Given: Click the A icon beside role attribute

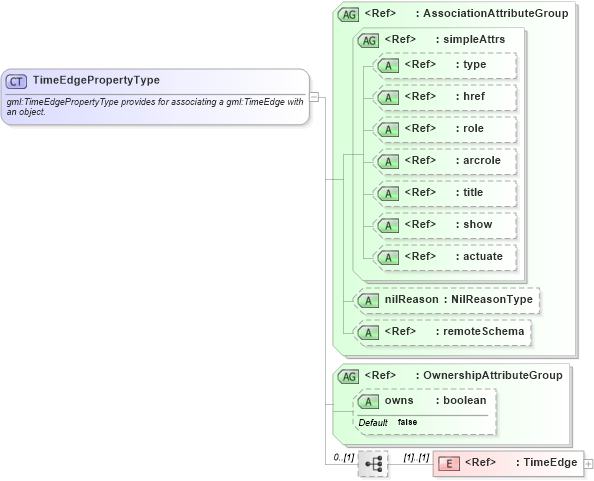Looking at the screenshot, I should pos(388,130).
